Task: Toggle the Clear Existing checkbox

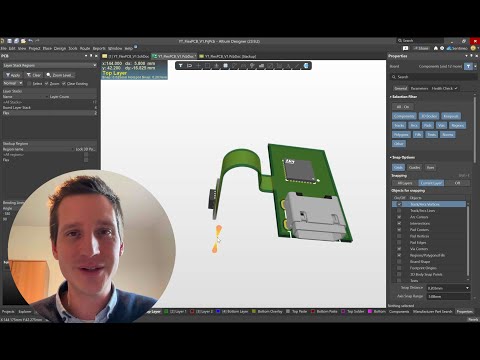Action: pyautogui.click(x=64, y=84)
